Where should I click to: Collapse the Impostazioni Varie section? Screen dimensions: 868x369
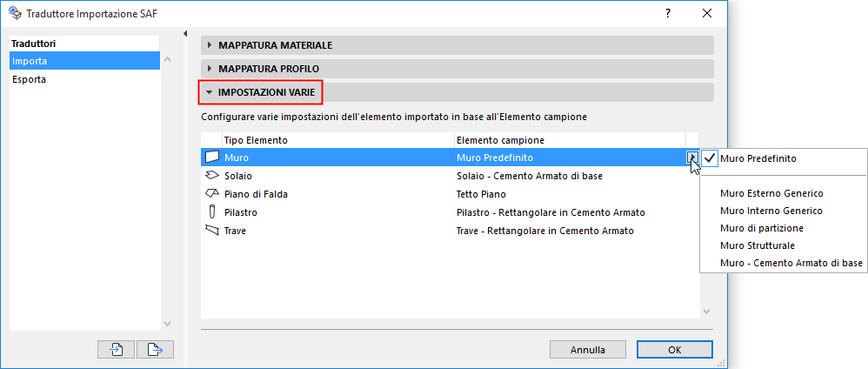[x=210, y=91]
